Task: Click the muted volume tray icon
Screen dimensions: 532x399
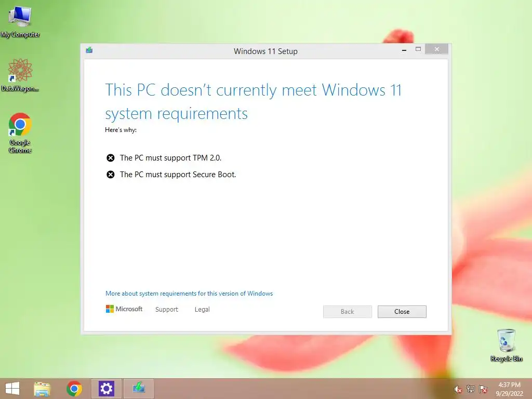Action: pos(458,390)
